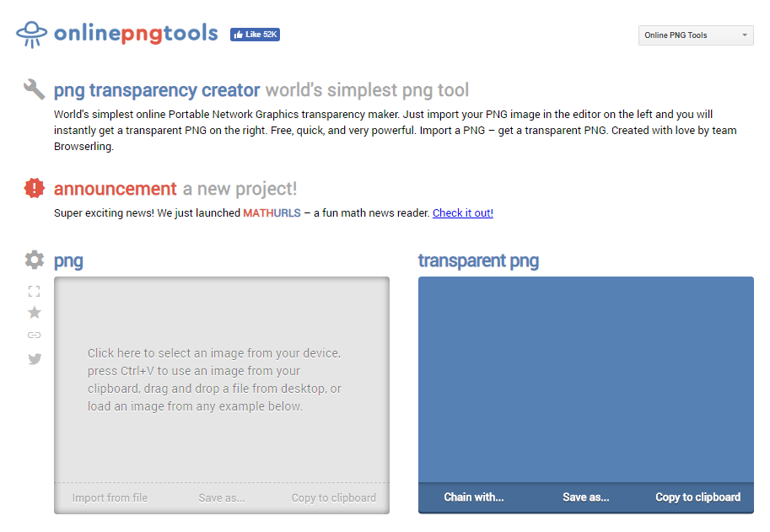Open the Online PNG Tools dropdown
The height and width of the screenshot is (532, 770).
pos(695,35)
